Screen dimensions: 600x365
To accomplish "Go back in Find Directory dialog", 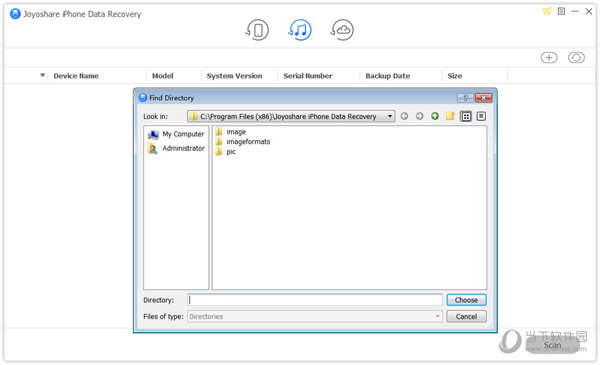I will 404,116.
